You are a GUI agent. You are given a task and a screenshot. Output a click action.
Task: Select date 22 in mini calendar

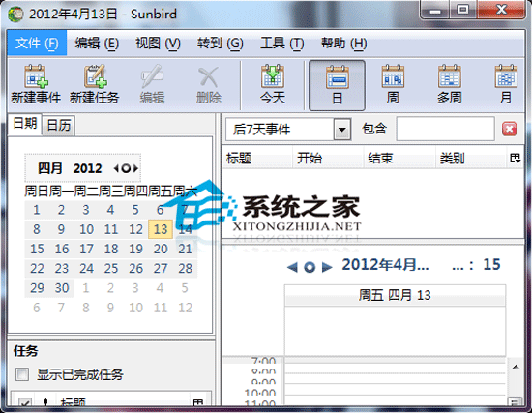[x=37, y=269]
